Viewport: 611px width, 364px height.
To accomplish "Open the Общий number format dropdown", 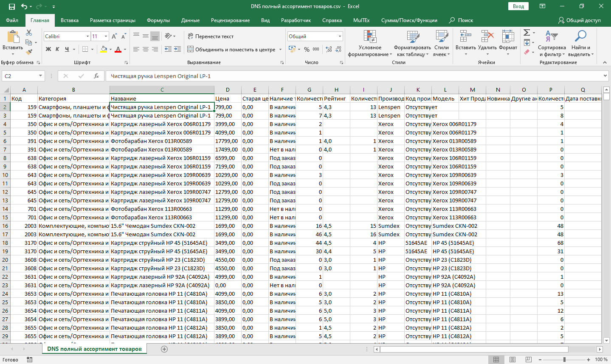I will pyautogui.click(x=340, y=36).
